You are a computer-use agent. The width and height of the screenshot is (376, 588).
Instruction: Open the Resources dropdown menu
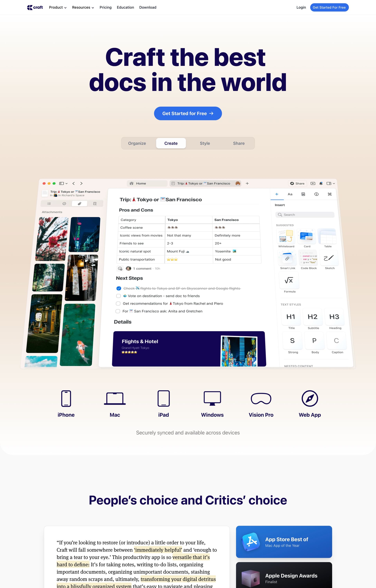(83, 7)
